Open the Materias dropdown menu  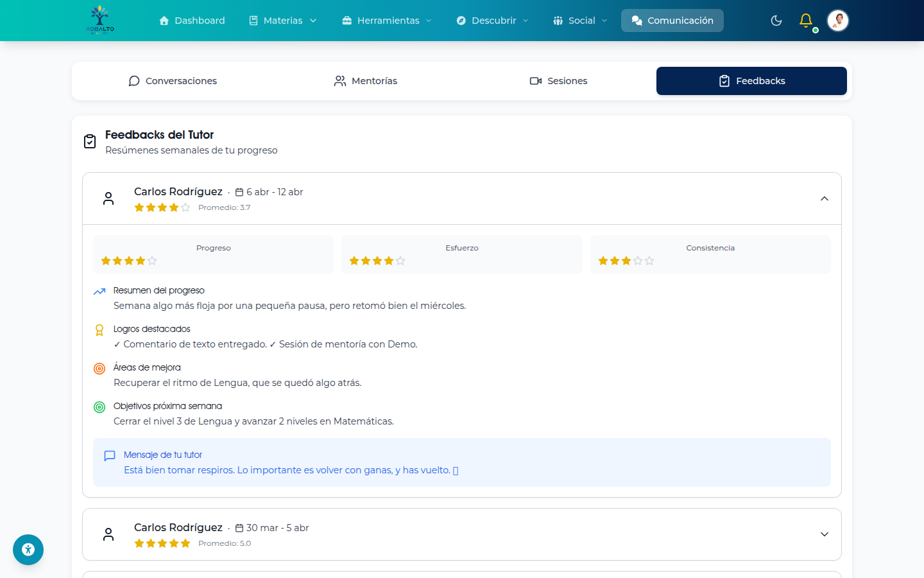click(283, 21)
